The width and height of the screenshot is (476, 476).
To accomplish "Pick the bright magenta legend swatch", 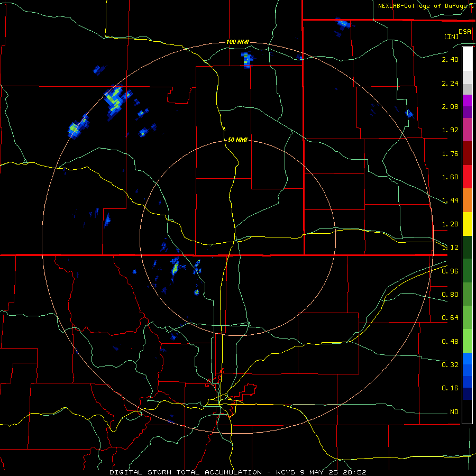I will pos(467,100).
